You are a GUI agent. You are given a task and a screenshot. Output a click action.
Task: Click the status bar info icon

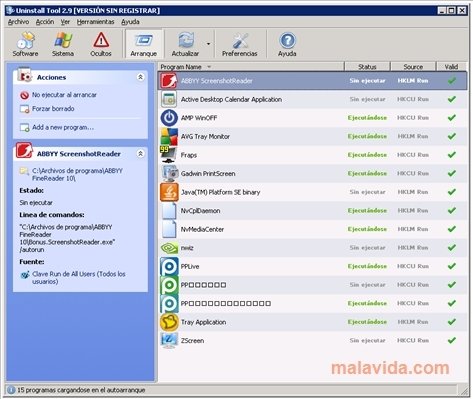click(11, 390)
